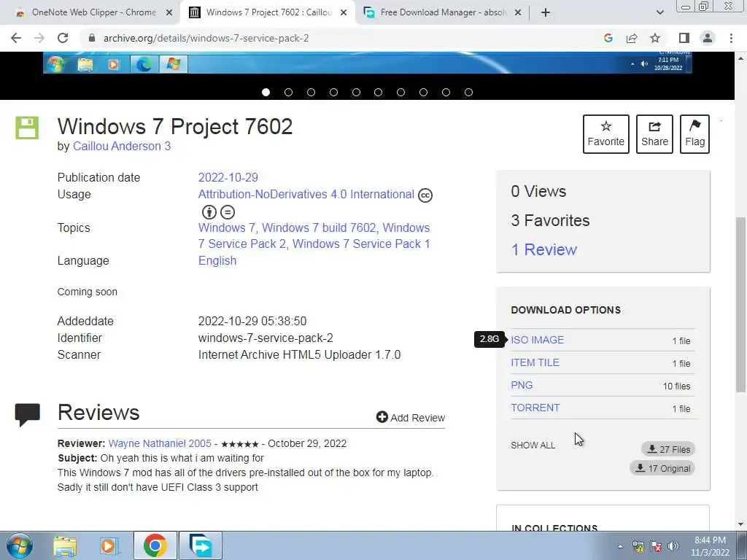Click the browser Back arrow

pos(16,38)
